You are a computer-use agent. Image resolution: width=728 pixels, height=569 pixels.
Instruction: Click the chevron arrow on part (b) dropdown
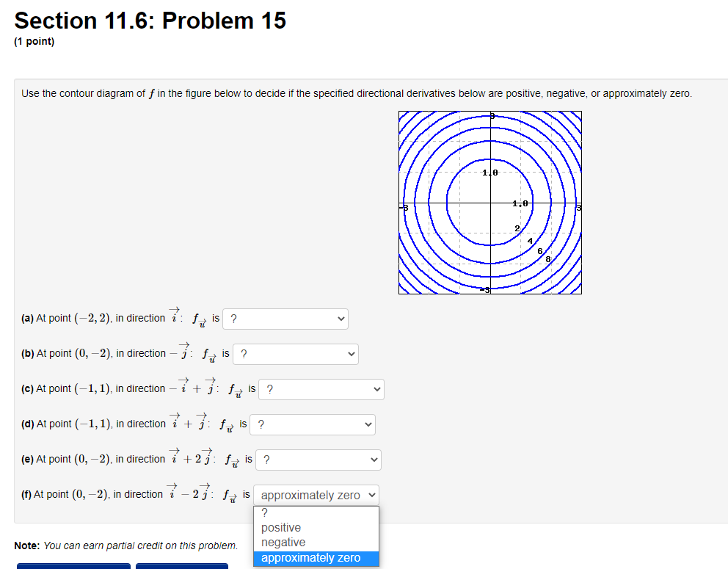350,354
